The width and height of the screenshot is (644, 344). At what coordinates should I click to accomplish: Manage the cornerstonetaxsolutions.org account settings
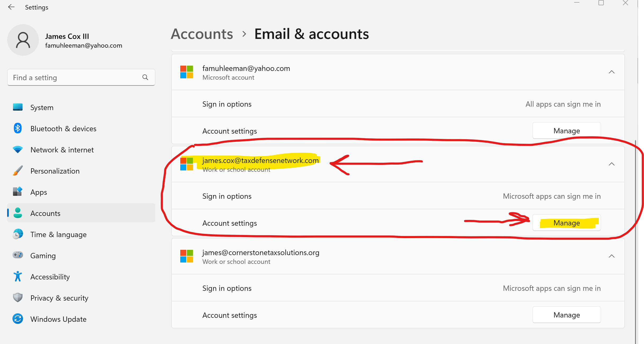[566, 315]
